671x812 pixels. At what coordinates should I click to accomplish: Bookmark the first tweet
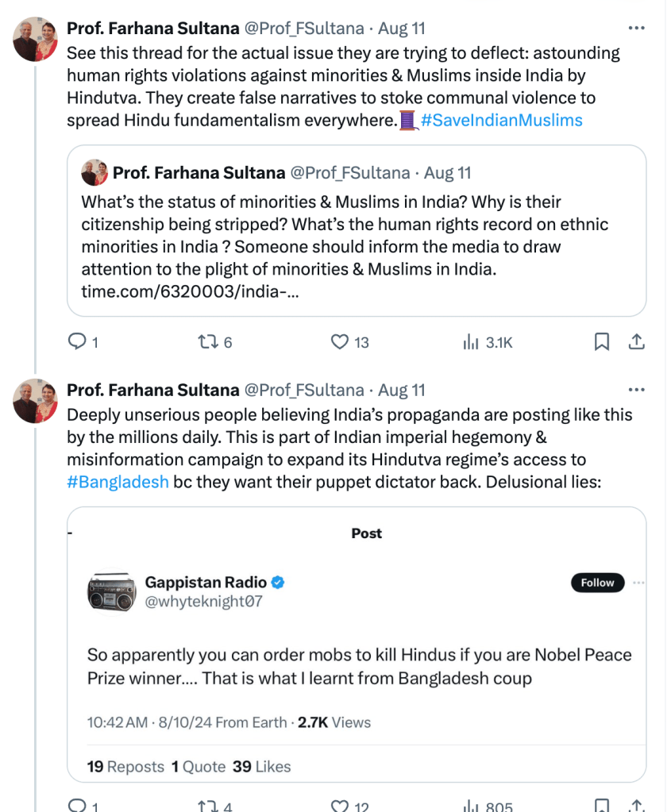point(602,342)
